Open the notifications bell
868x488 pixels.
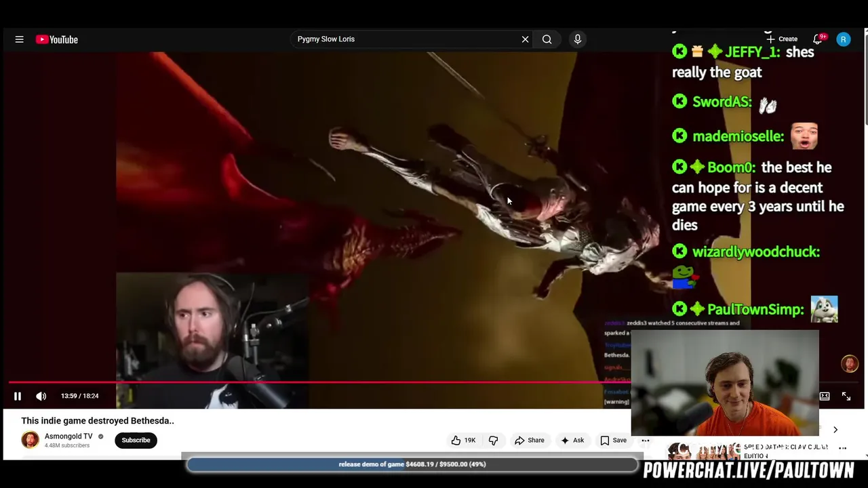[x=818, y=39]
